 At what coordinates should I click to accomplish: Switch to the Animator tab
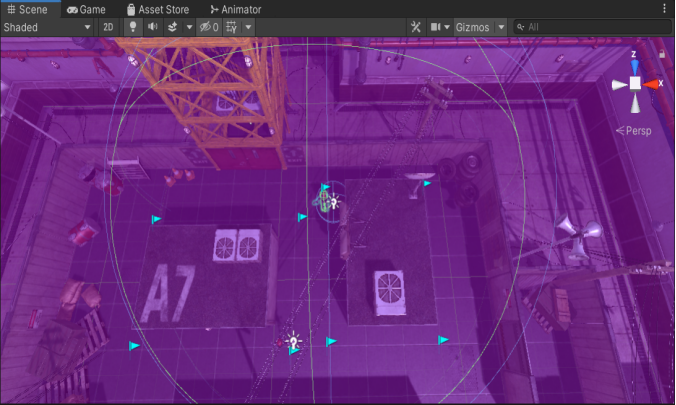[x=235, y=9]
